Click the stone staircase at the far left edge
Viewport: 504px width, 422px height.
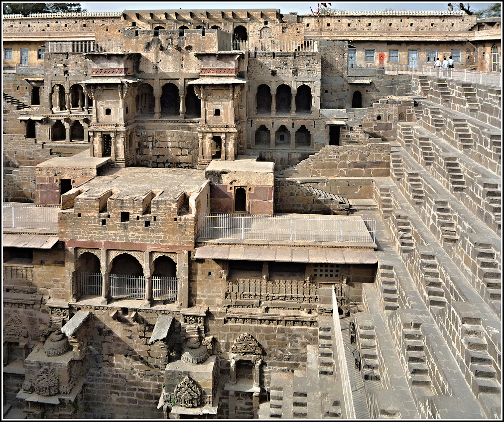15,102
